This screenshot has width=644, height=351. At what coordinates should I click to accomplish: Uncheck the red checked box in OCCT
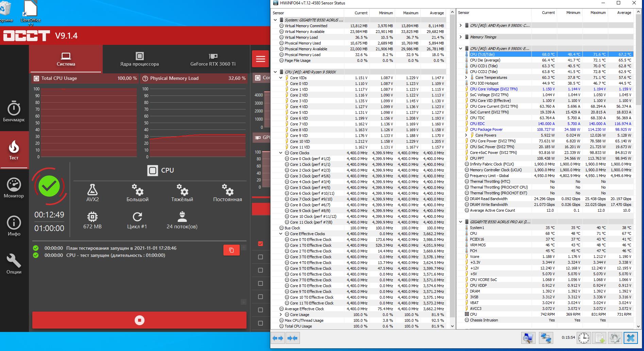click(x=260, y=244)
